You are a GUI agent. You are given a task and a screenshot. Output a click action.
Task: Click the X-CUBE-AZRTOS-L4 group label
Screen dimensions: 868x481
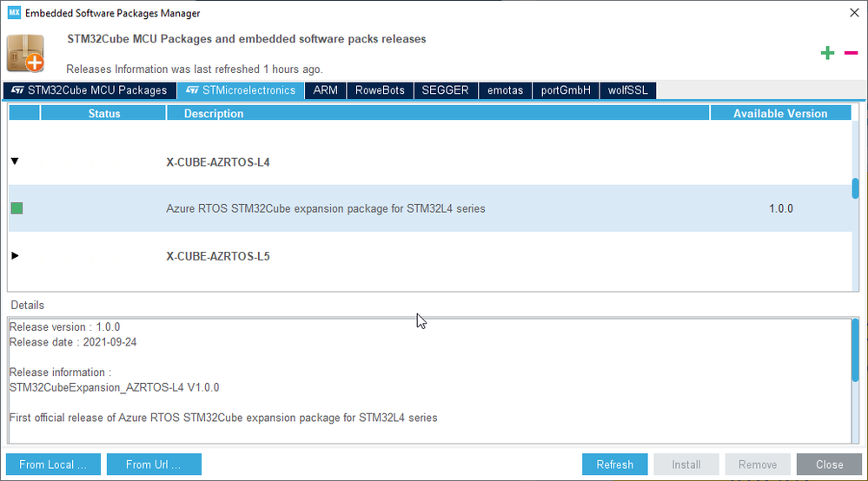click(x=218, y=162)
